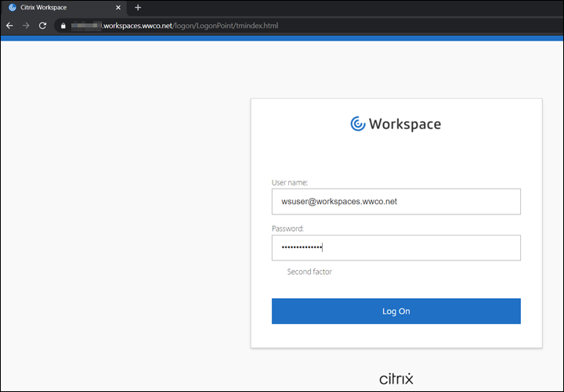The height and width of the screenshot is (392, 564).
Task: Click the User name input field
Action: [396, 202]
